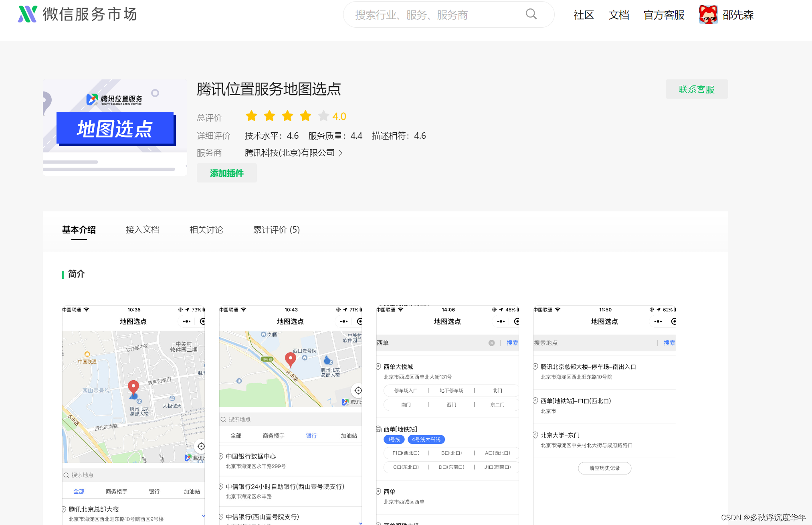Click red map pin in second screenshot
The width and height of the screenshot is (812, 525).
tap(290, 359)
